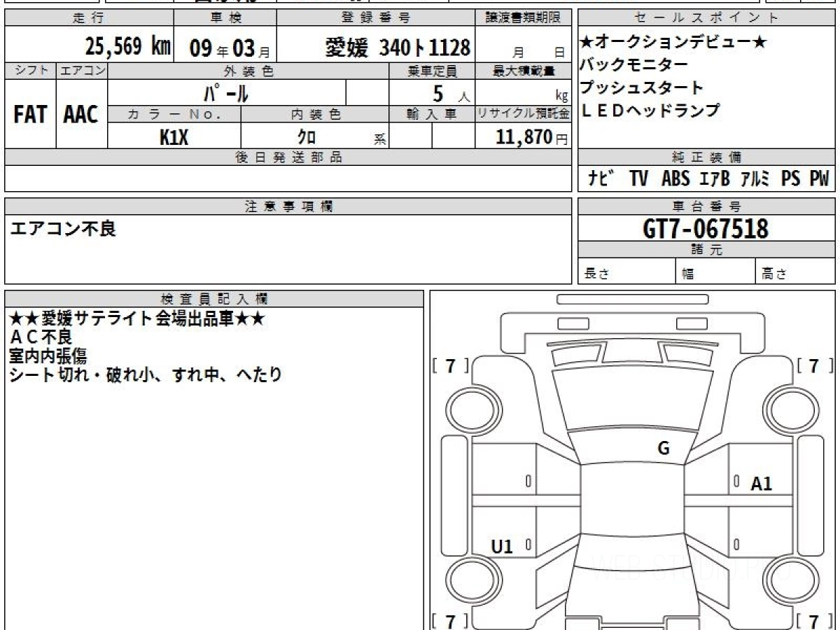840x630 pixels.
Task: Select sales point ★オークションデビュー★
Action: click(x=673, y=42)
